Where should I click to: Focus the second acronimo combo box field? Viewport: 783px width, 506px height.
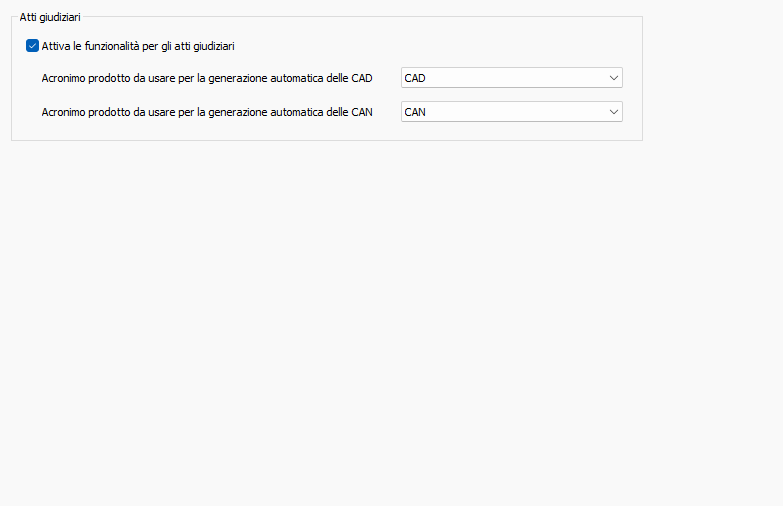click(512, 112)
